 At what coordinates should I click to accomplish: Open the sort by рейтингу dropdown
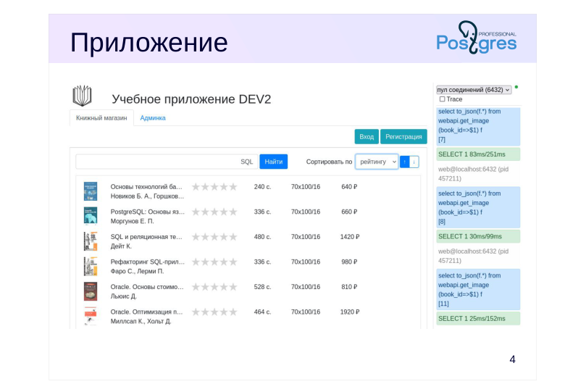coord(377,162)
